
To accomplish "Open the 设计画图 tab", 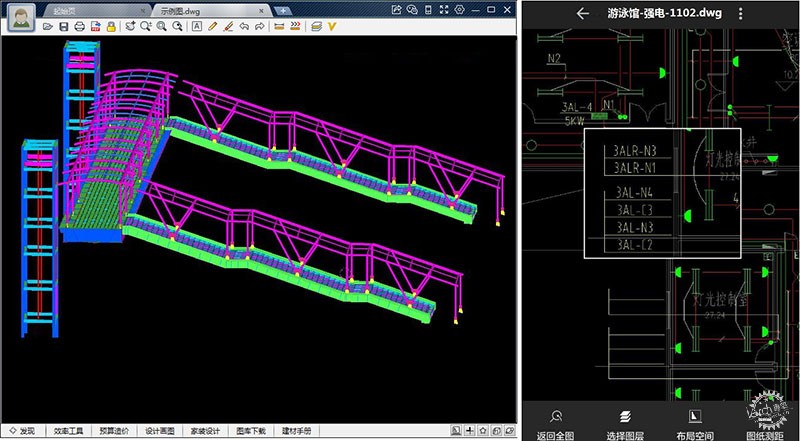I will tap(160, 431).
